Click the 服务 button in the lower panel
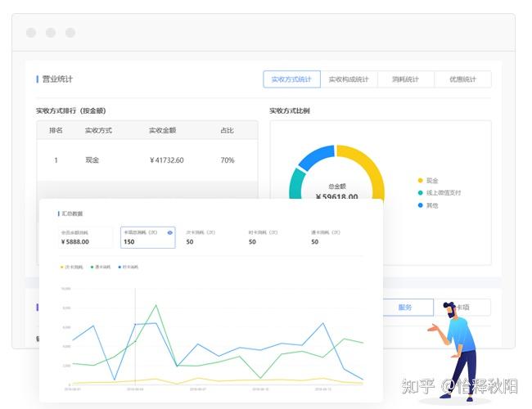 (x=405, y=308)
